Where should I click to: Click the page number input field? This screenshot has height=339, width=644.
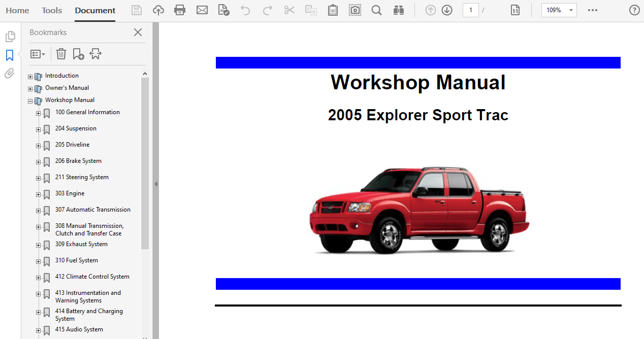click(470, 10)
